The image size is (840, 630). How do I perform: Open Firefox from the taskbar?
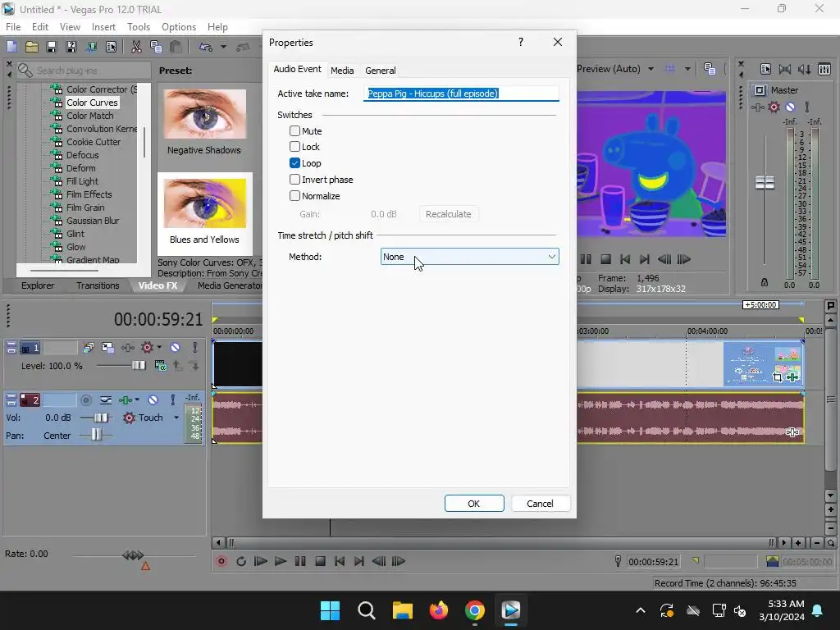pos(439,610)
